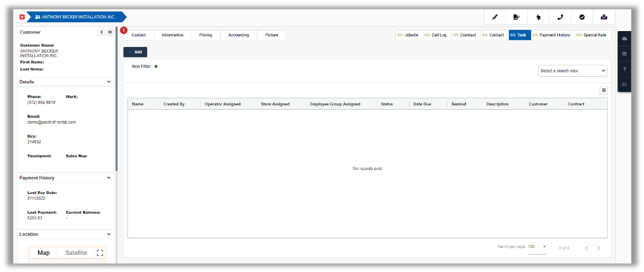Viewport: 644px width, 272px height.
Task: Sort by the Created By column header
Action: point(174,105)
